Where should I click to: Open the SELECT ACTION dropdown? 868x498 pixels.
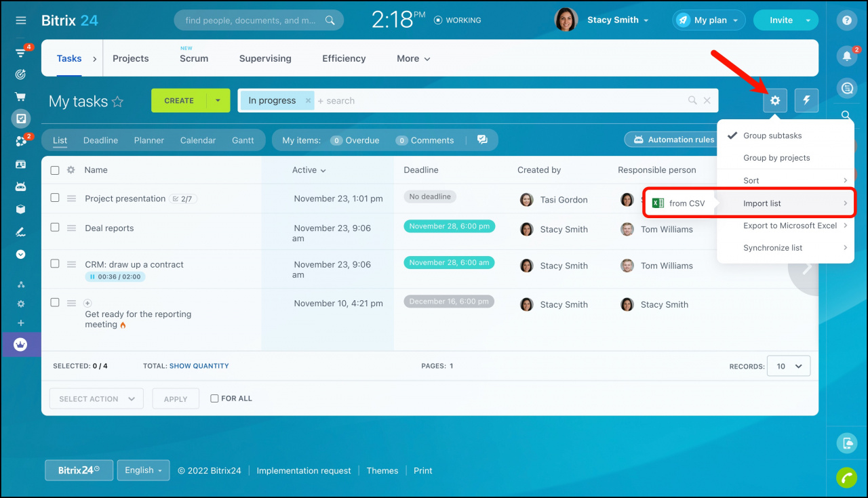point(96,399)
